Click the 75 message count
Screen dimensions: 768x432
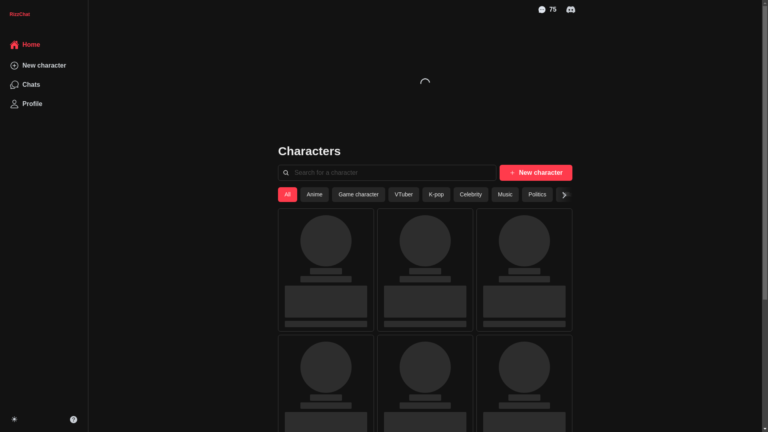pos(552,9)
